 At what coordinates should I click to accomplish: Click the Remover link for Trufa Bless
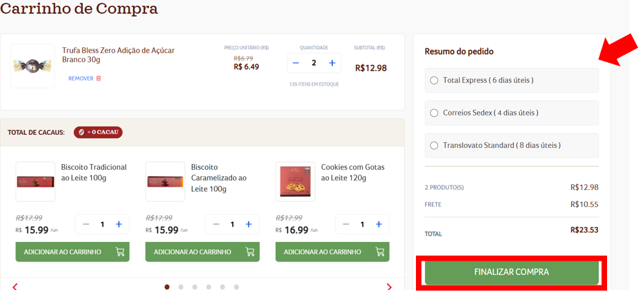pyautogui.click(x=81, y=78)
